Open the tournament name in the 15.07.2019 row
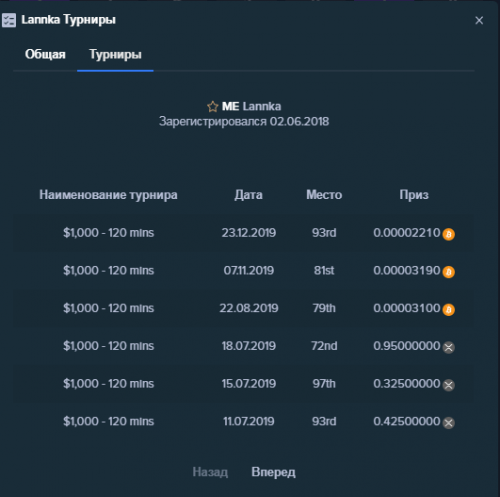Image resolution: width=500 pixels, height=497 pixels. [x=109, y=383]
